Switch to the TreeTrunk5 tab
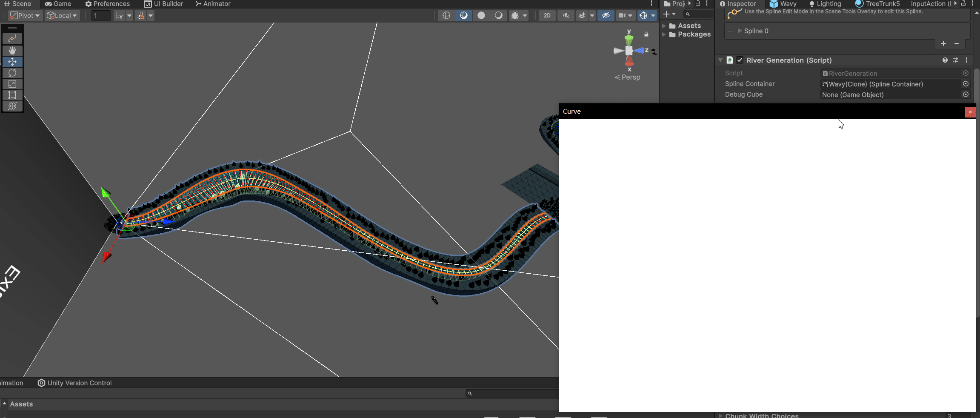This screenshot has height=418, width=980. pyautogui.click(x=877, y=4)
